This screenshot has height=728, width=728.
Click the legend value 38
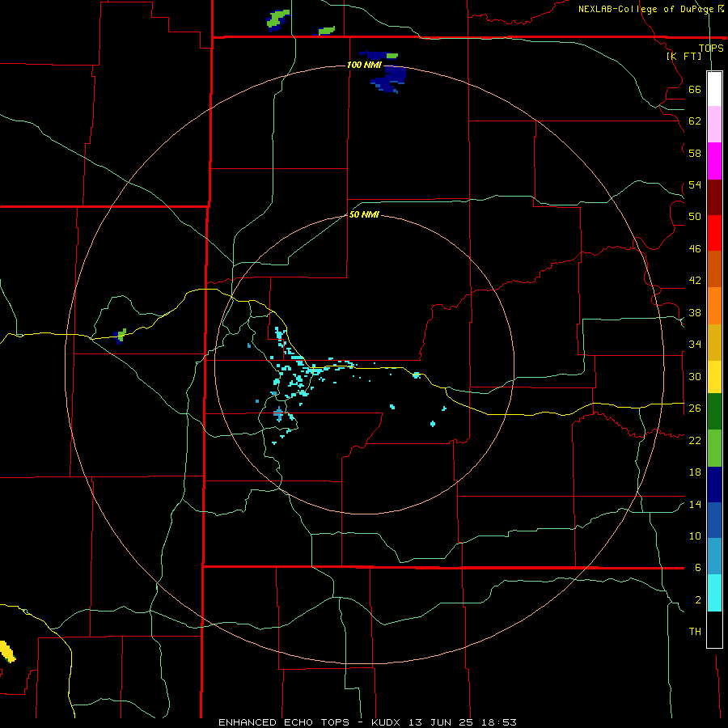(x=695, y=312)
